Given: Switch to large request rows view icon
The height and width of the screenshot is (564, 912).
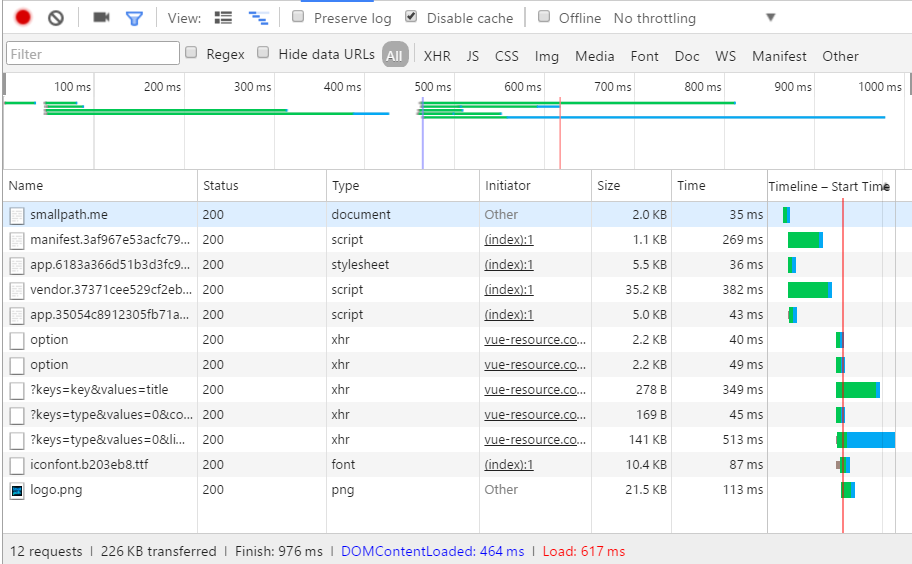Looking at the screenshot, I should (223, 18).
